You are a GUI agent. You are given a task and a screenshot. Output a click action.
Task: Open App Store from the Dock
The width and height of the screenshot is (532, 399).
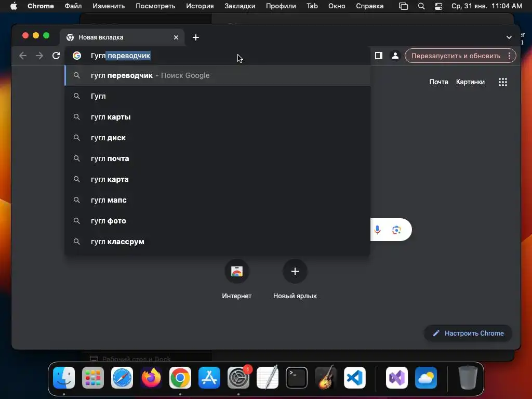pyautogui.click(x=209, y=378)
